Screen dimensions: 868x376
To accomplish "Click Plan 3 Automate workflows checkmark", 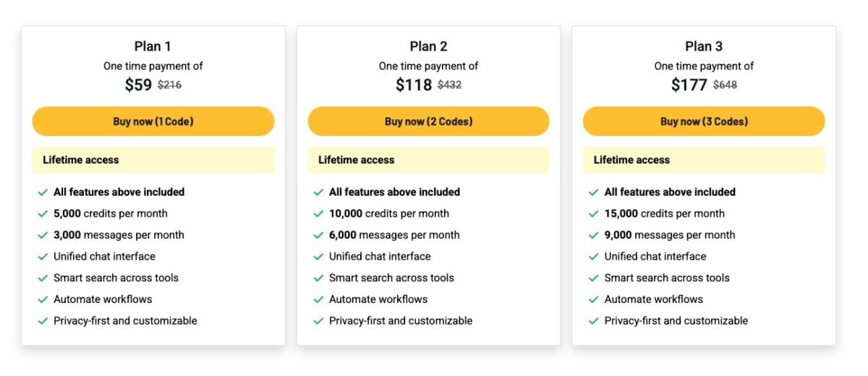I will tap(594, 300).
